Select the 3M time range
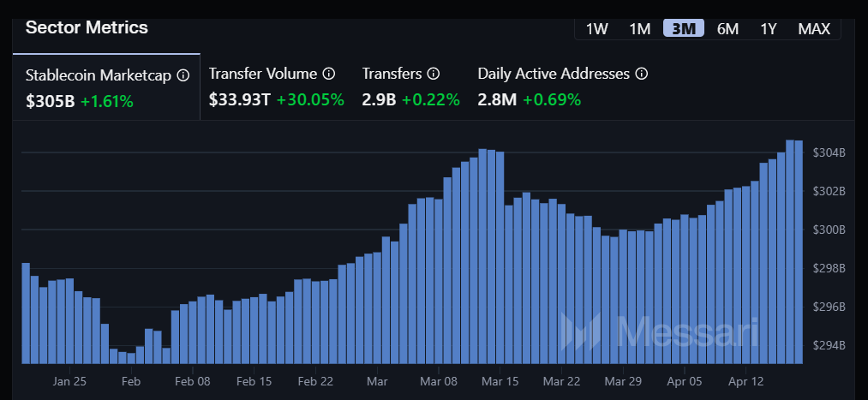Image resolution: width=868 pixels, height=400 pixels. 684,28
